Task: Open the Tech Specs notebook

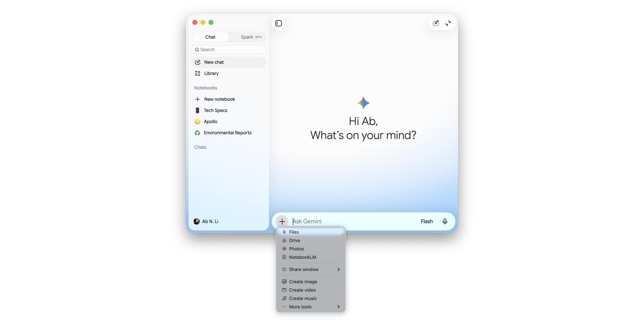Action: 229,111
